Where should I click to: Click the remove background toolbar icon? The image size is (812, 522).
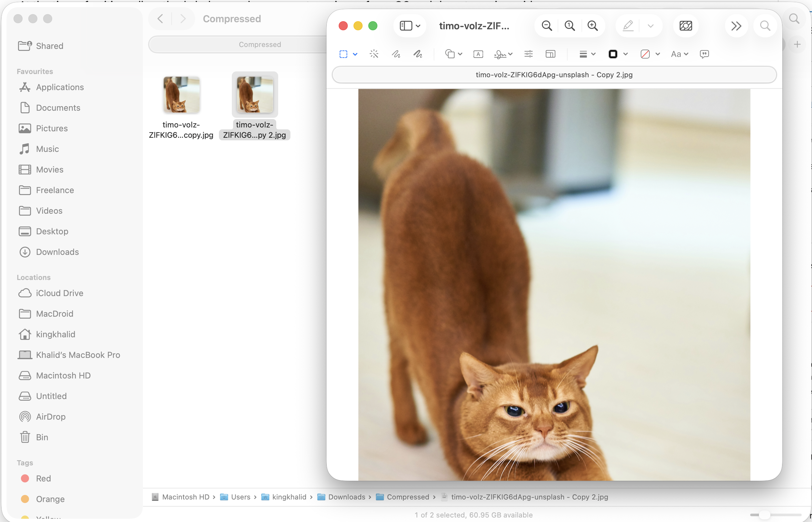click(x=686, y=26)
